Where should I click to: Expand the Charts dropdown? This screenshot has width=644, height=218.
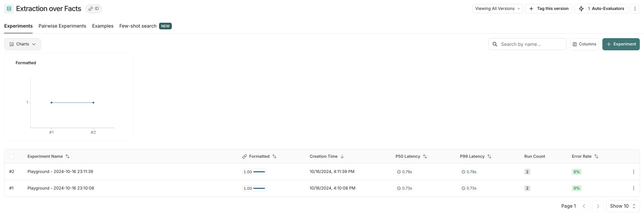(x=22, y=44)
